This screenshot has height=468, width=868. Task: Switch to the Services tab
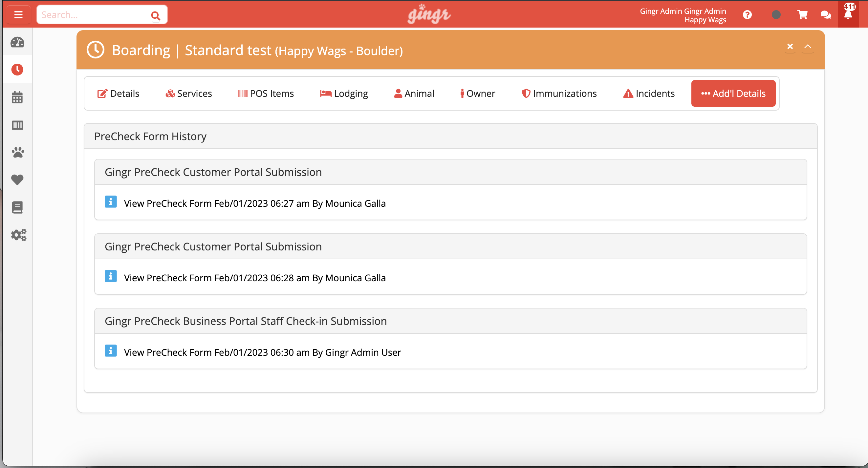point(189,94)
